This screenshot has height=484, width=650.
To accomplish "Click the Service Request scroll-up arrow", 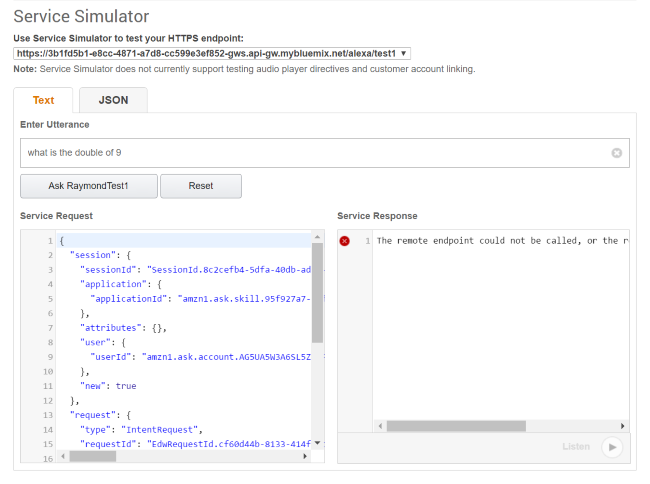I will tap(318, 237).
